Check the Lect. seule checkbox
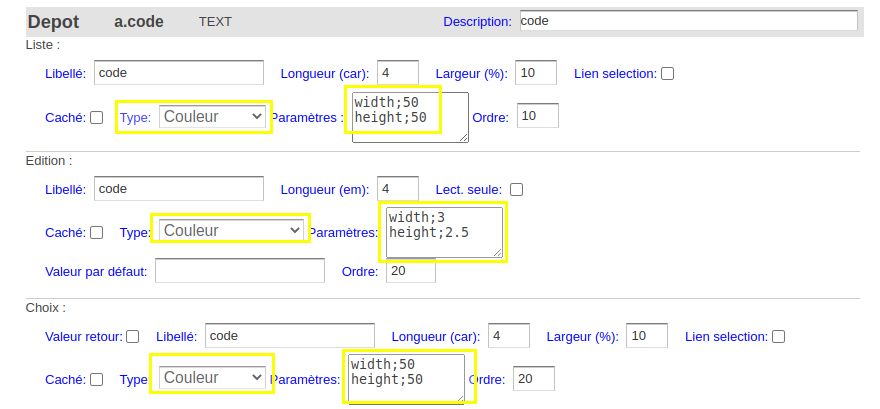 (516, 190)
